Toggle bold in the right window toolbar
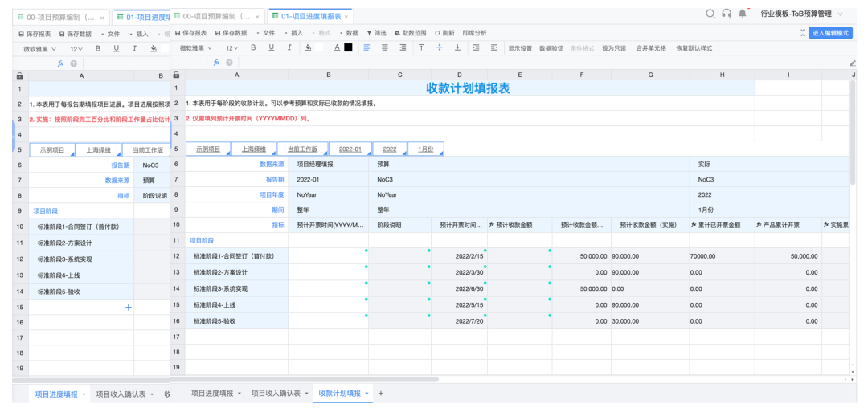 pyautogui.click(x=253, y=47)
